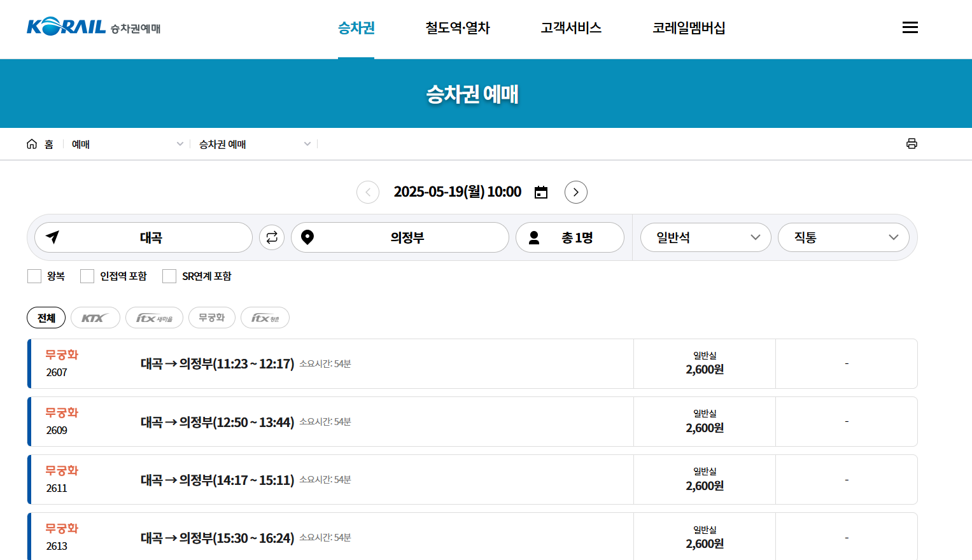The image size is (972, 560).
Task: Click the arrival location pin icon
Action: pyautogui.click(x=307, y=237)
